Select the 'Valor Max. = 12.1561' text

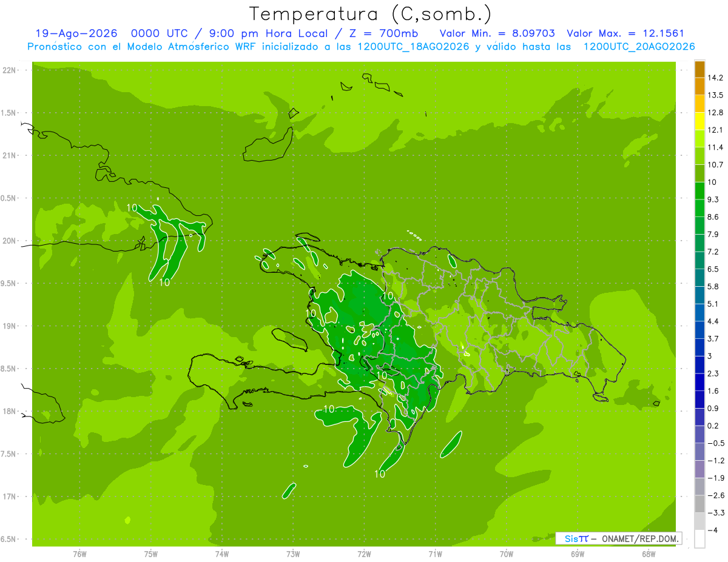tap(626, 34)
